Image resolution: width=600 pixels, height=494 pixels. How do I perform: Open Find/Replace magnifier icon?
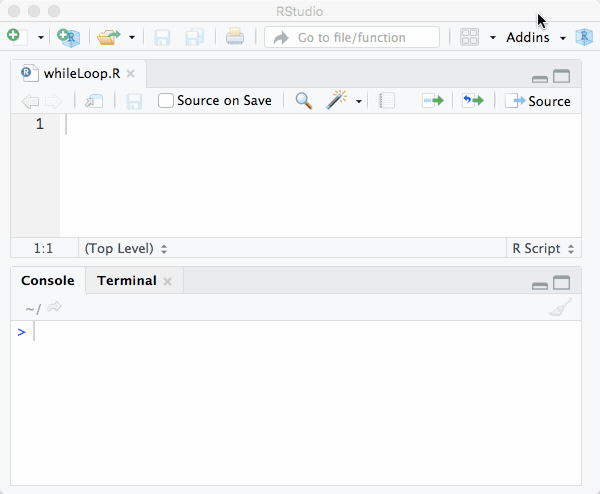point(303,101)
